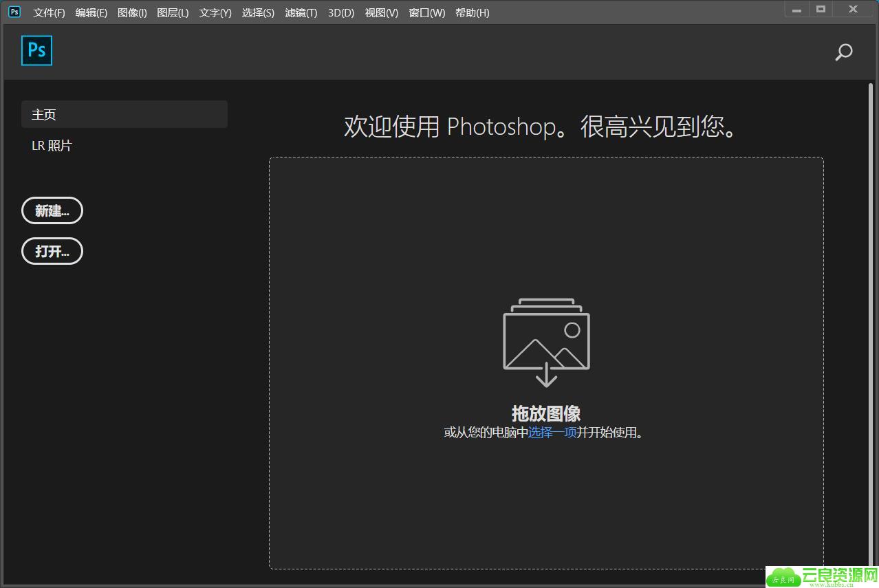This screenshot has width=879, height=588.
Task: Open search with the magnifying glass icon
Action: [843, 52]
